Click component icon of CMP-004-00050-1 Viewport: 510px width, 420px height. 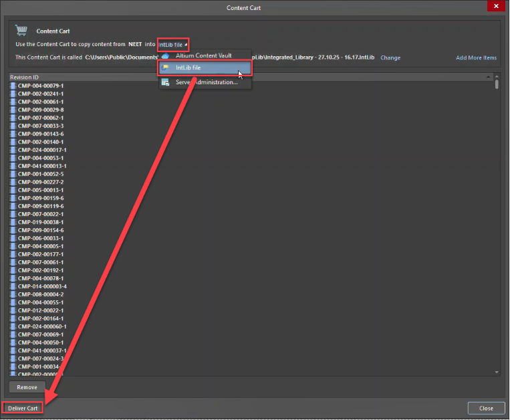tap(13, 342)
